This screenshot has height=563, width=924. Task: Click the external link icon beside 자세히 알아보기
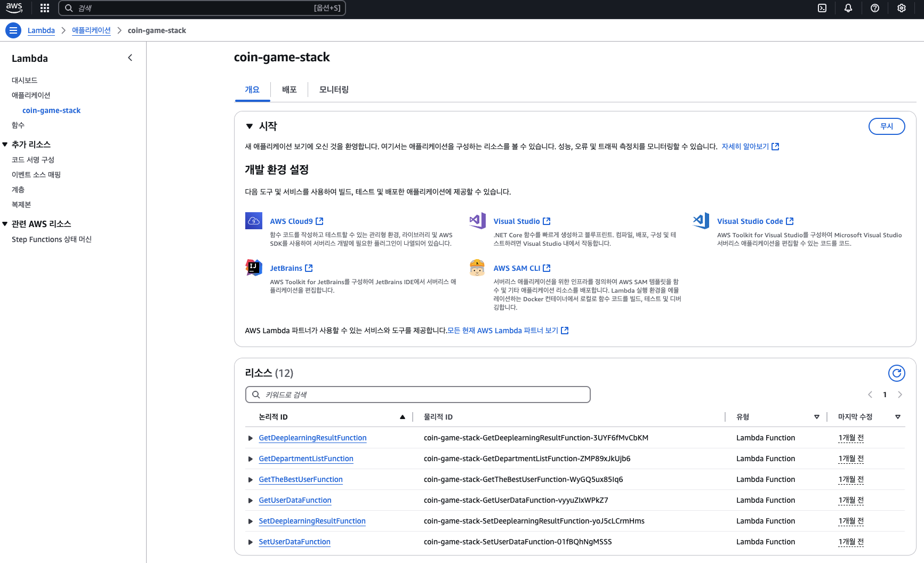tap(776, 146)
